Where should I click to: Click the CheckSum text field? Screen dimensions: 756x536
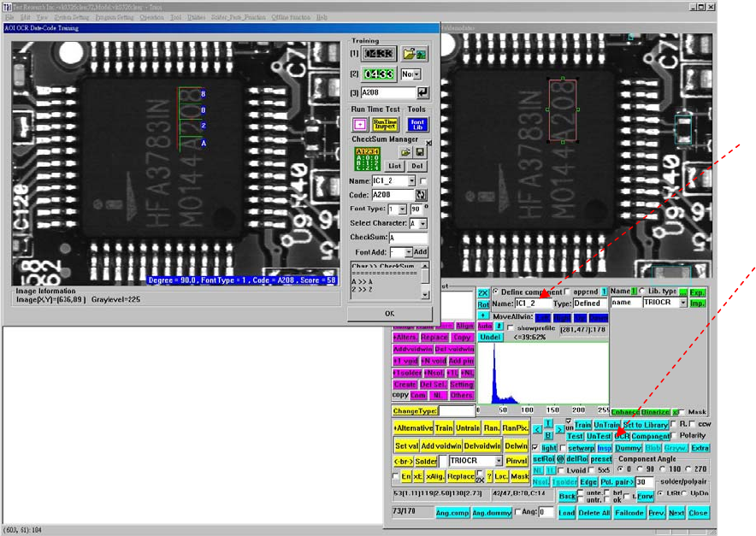[409, 238]
